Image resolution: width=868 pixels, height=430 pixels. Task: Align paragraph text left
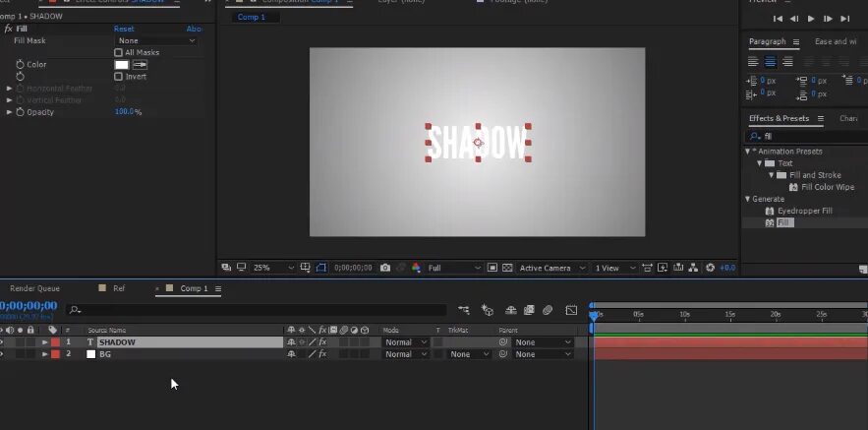tap(753, 62)
